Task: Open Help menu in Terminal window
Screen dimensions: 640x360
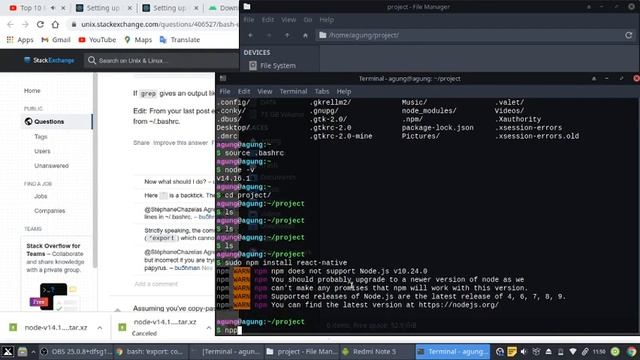Action: click(344, 91)
